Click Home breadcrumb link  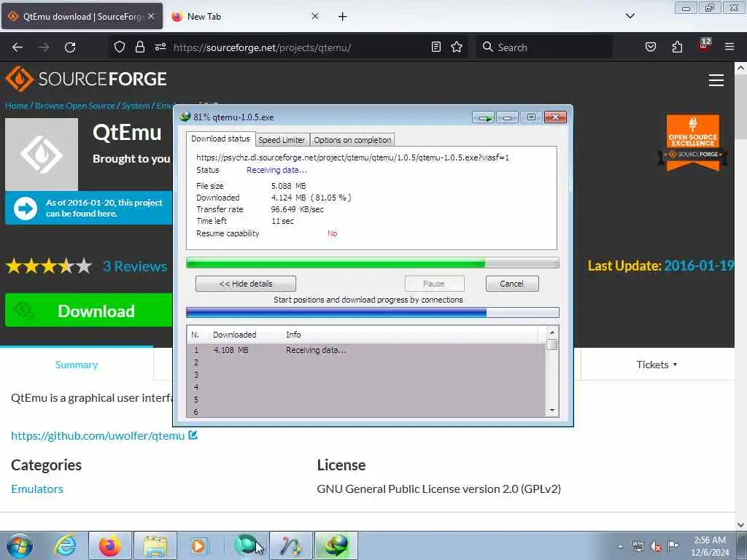(x=17, y=106)
